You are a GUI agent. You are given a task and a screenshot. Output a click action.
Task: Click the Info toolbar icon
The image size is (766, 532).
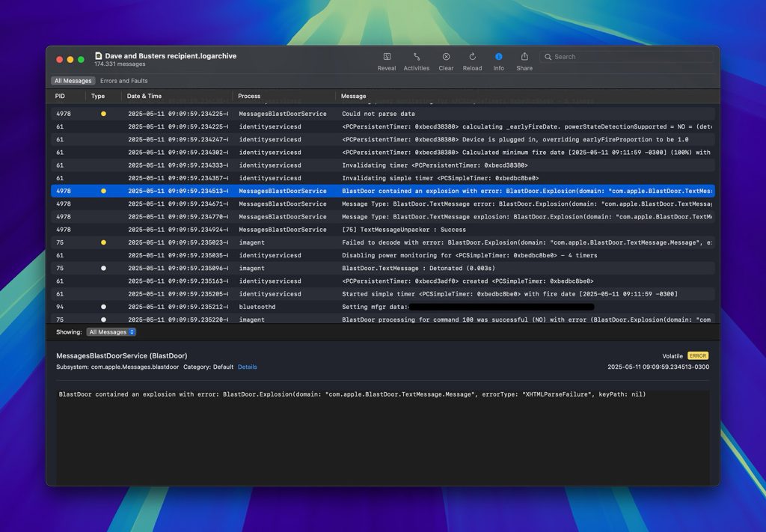[498, 57]
